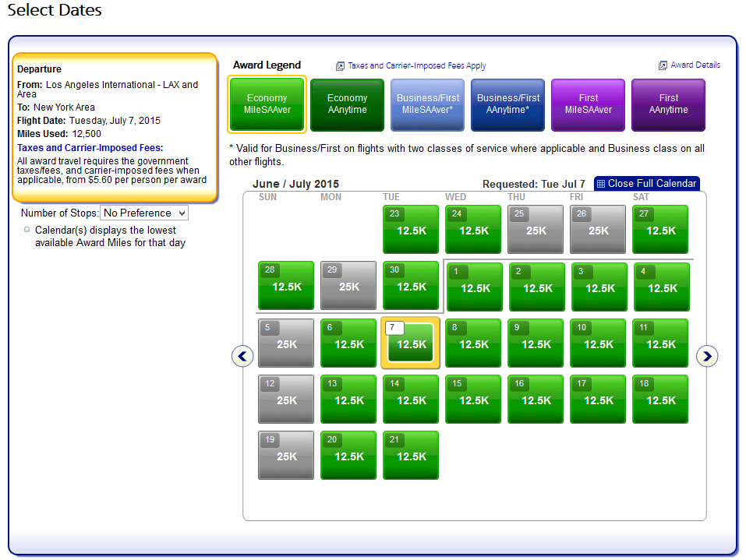This screenshot has height=560, width=746.
Task: Choose Monday June 29 date cell
Action: [348, 286]
